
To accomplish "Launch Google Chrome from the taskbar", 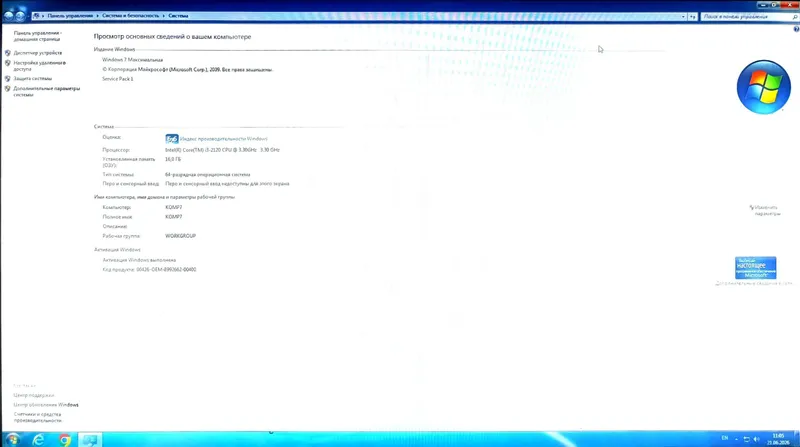I will (x=65, y=439).
